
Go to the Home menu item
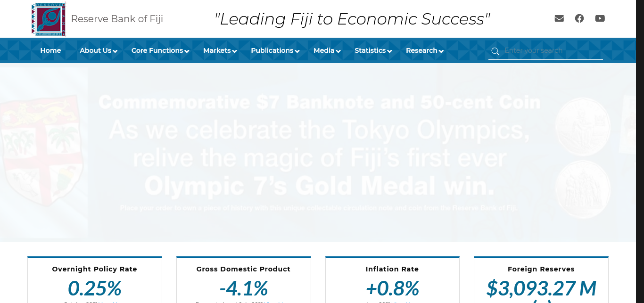(50, 50)
